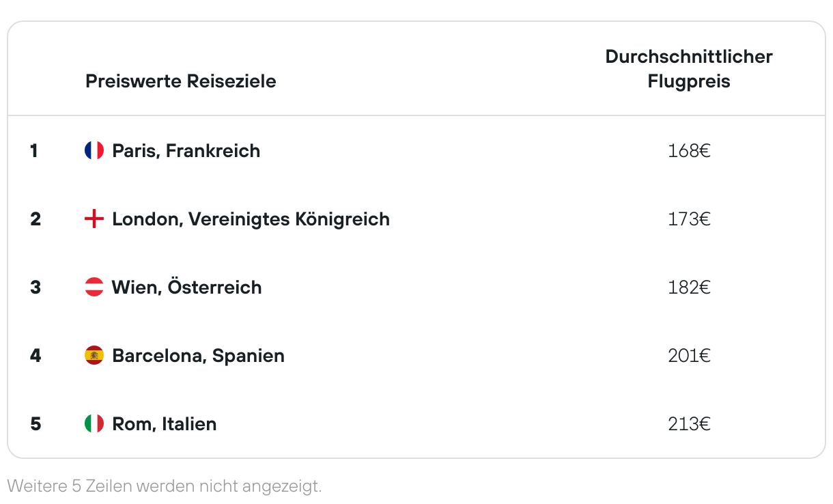Select the 182€ Wien flight price

point(690,287)
